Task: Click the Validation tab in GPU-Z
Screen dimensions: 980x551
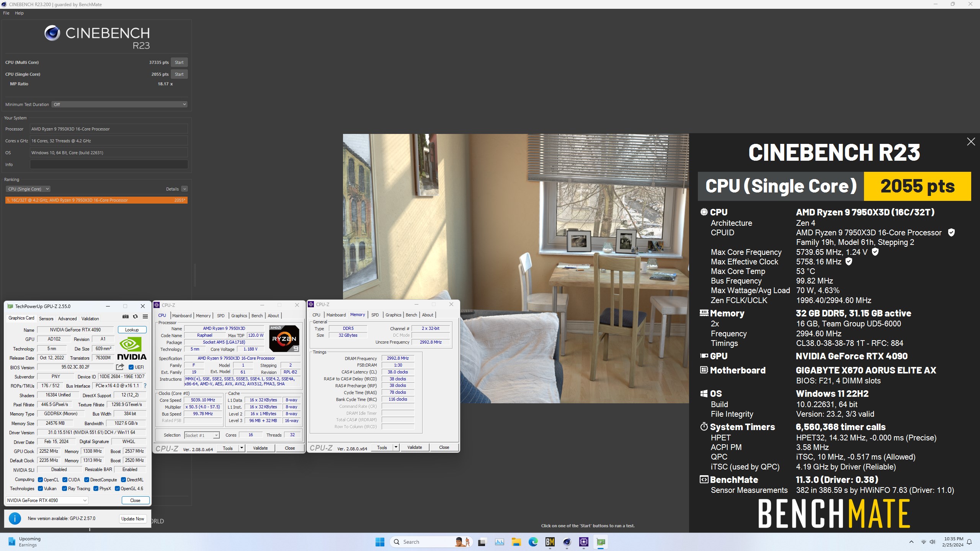Action: coord(90,319)
